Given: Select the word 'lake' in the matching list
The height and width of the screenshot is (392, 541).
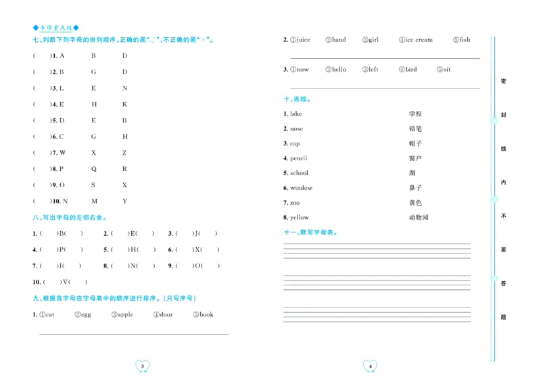Looking at the screenshot, I should pos(296,114).
